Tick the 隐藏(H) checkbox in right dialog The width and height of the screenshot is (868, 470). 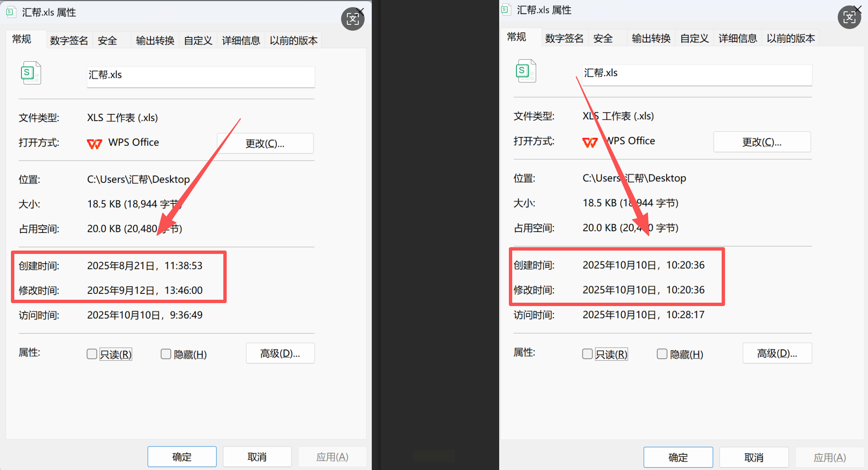click(662, 354)
